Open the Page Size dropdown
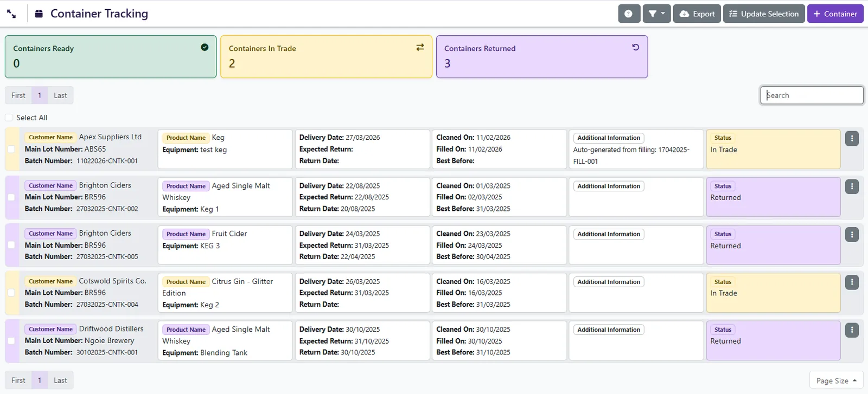The width and height of the screenshot is (868, 394). click(836, 380)
